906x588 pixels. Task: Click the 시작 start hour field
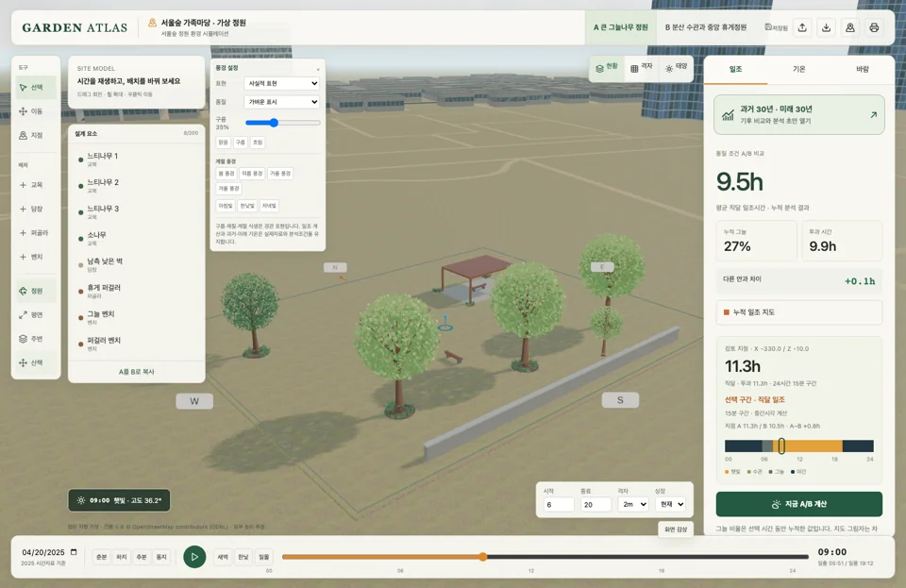(x=559, y=504)
